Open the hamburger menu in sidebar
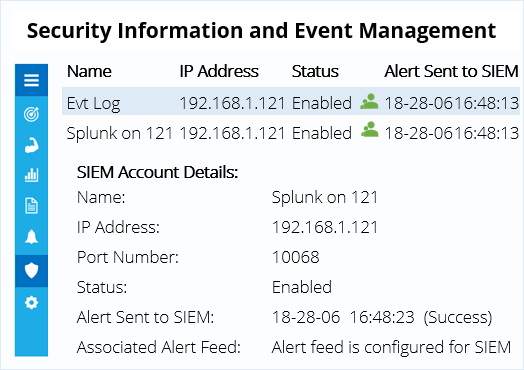Viewport: 524px width, 370px height. point(31,80)
